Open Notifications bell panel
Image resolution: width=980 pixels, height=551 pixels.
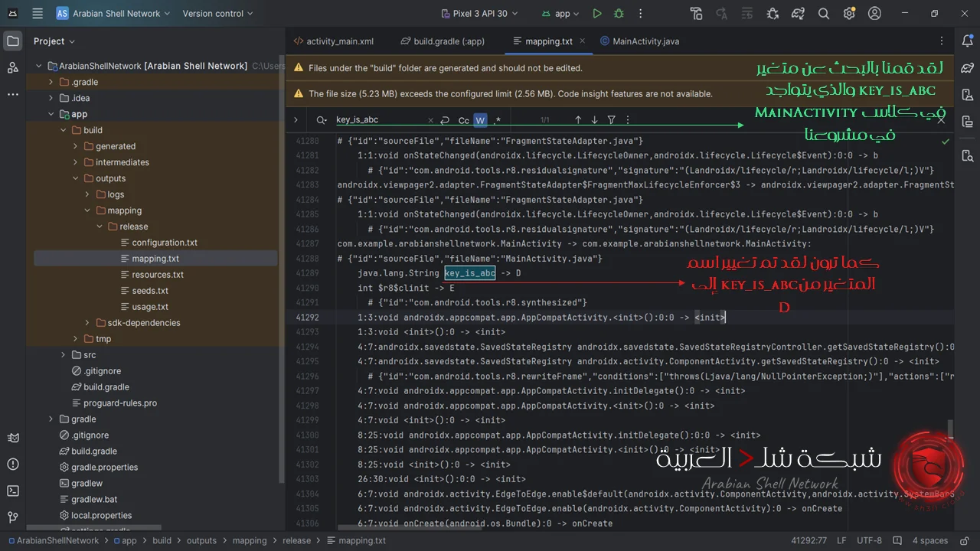click(x=968, y=41)
